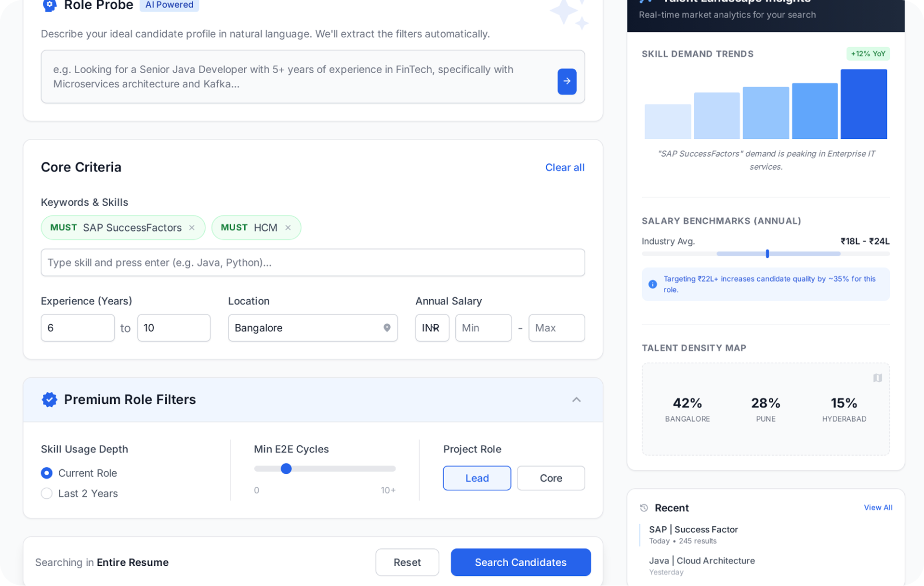Remove the HCM skill tag
The width and height of the screenshot is (924, 586).
(x=288, y=227)
